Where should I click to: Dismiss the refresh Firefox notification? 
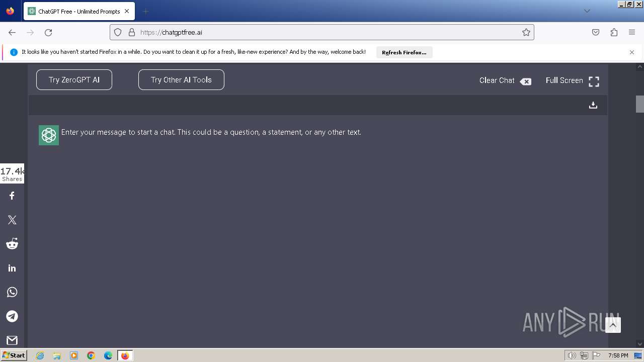pyautogui.click(x=632, y=52)
